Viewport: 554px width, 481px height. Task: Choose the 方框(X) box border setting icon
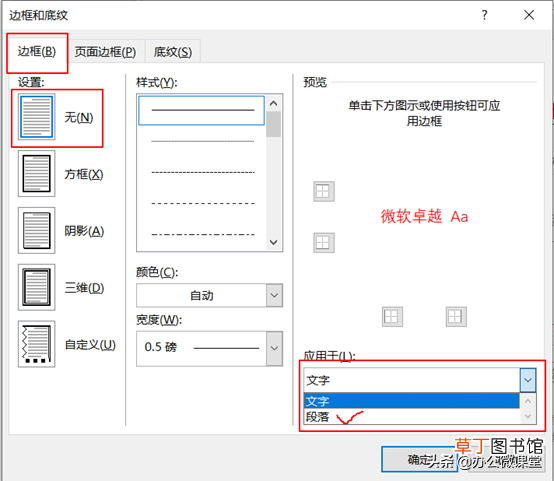coord(36,174)
